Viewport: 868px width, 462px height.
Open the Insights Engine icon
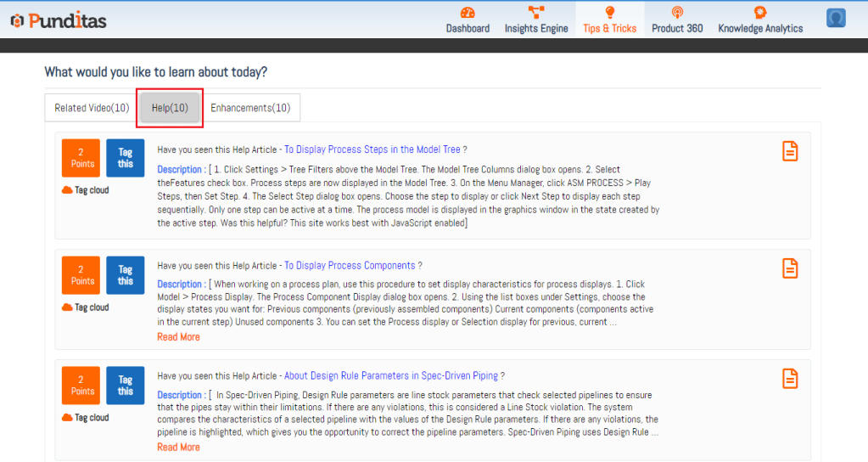pyautogui.click(x=536, y=13)
